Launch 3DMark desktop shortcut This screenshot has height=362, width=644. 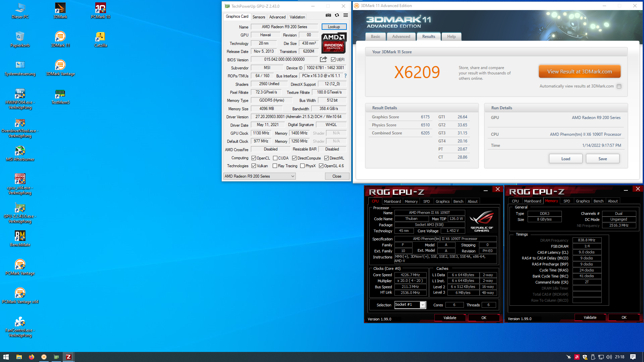click(60, 10)
